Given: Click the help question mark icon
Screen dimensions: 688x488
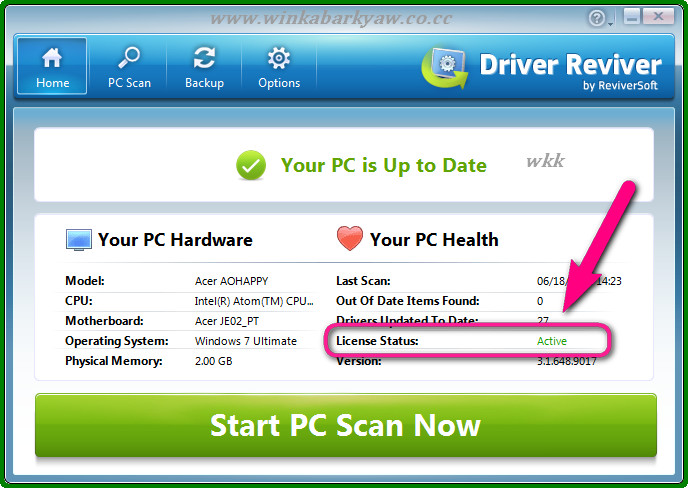Looking at the screenshot, I should point(596,18).
